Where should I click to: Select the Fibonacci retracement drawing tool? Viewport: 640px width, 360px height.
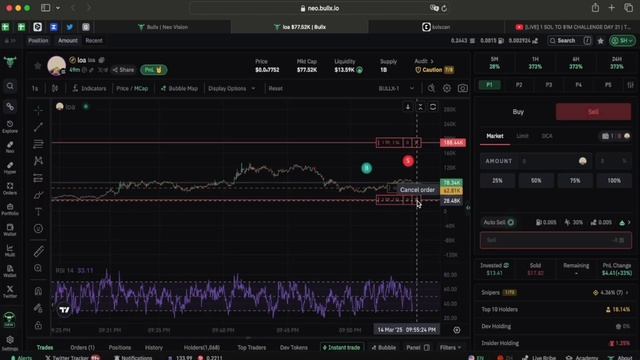[x=38, y=144]
